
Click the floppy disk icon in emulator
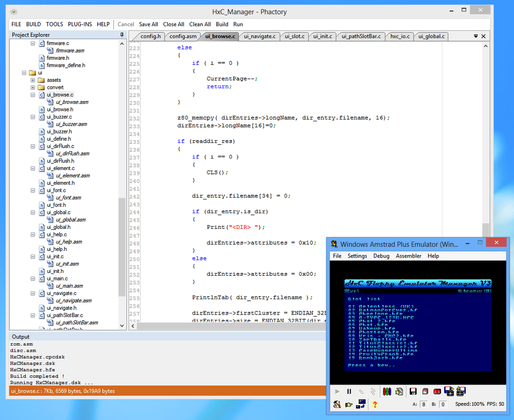(413, 392)
